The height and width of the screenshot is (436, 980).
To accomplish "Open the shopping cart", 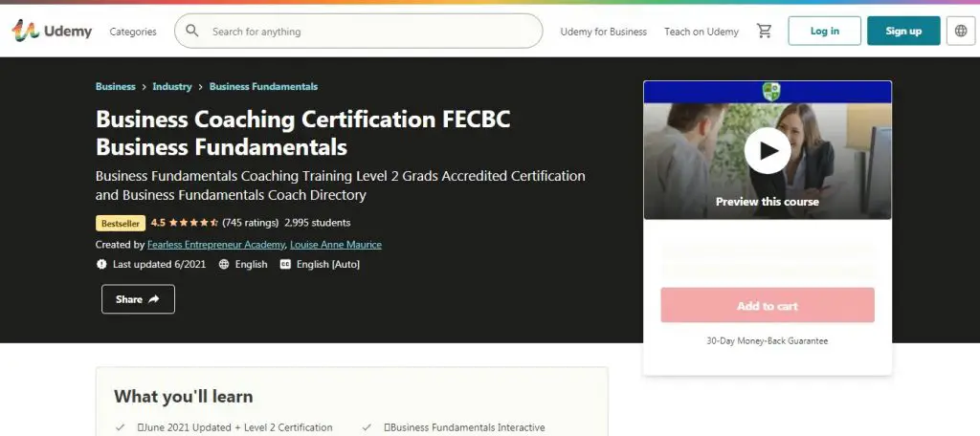I will point(764,32).
